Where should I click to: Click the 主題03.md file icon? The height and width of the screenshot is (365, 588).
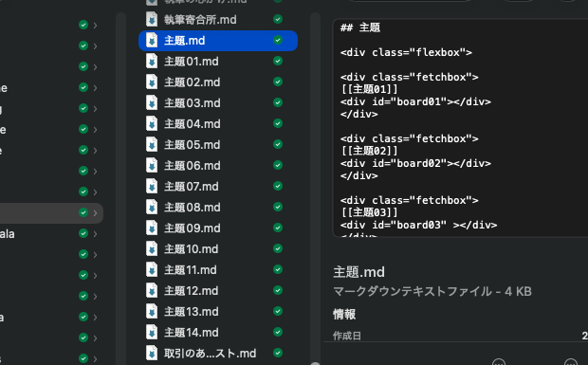click(152, 103)
